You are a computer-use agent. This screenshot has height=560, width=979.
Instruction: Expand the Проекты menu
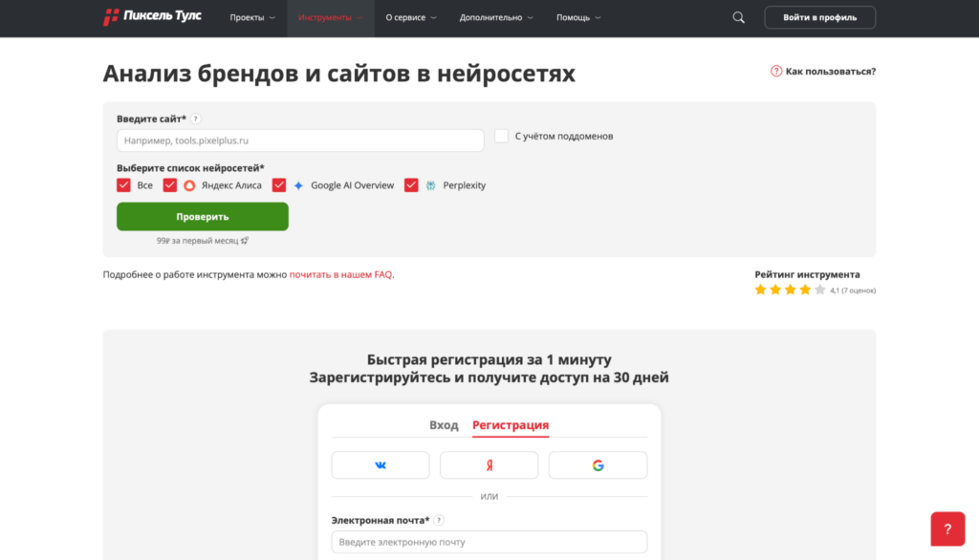pos(252,17)
